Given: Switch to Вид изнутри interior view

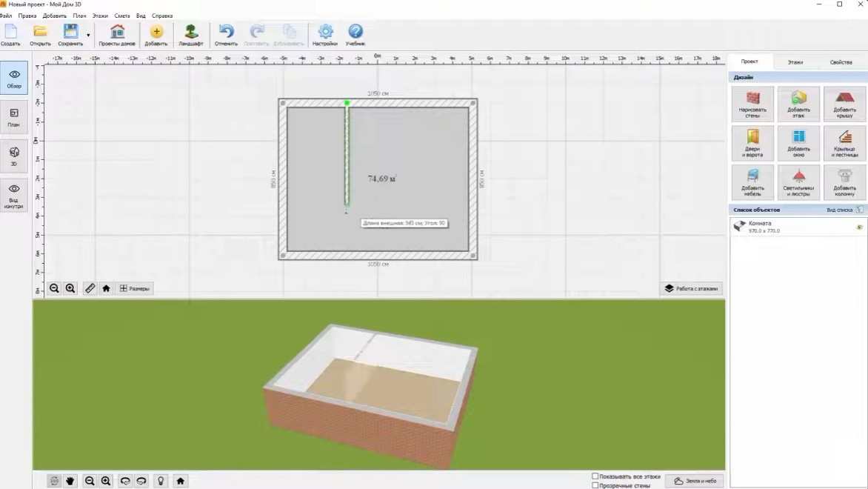Looking at the screenshot, I should (x=14, y=196).
